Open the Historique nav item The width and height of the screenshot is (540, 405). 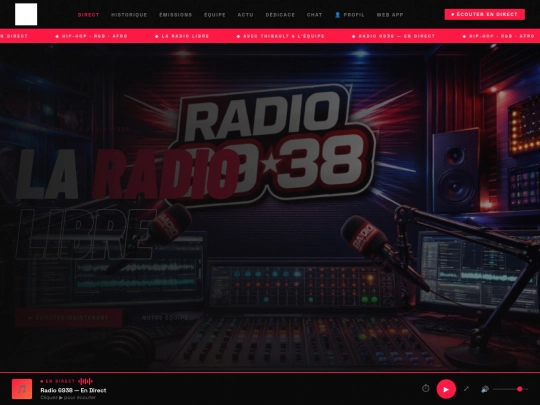[129, 15]
